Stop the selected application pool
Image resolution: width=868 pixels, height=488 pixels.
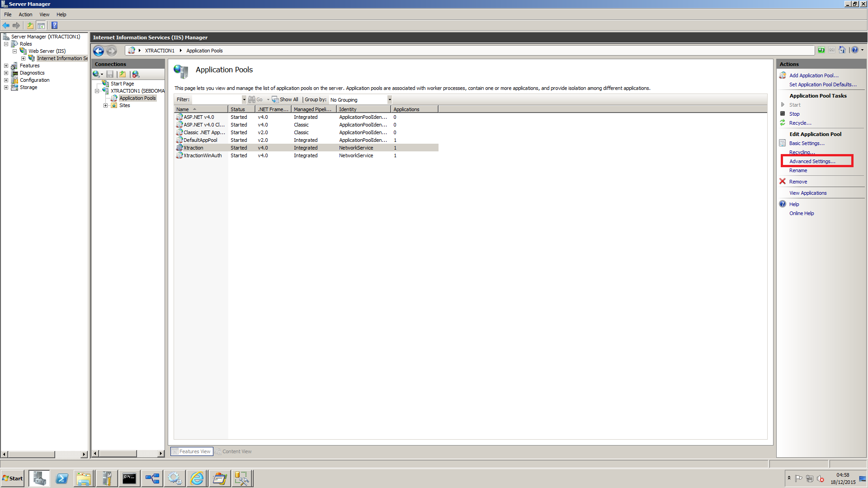(x=794, y=114)
